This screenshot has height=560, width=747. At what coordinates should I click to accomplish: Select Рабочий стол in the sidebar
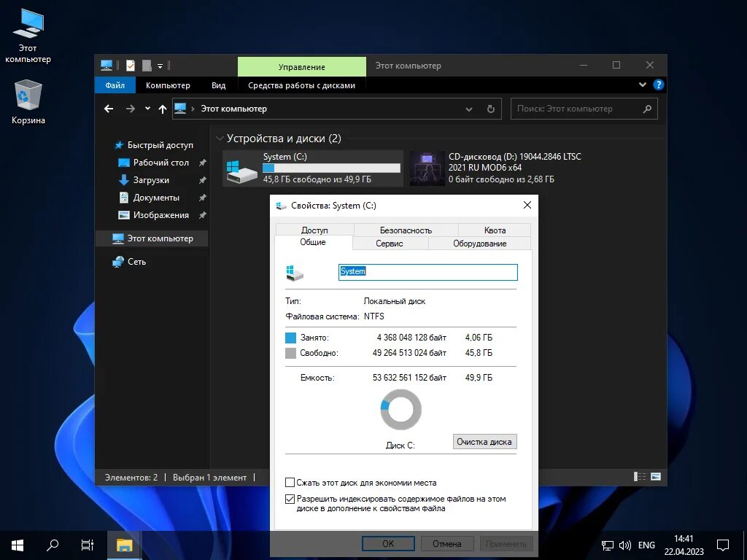click(x=160, y=163)
